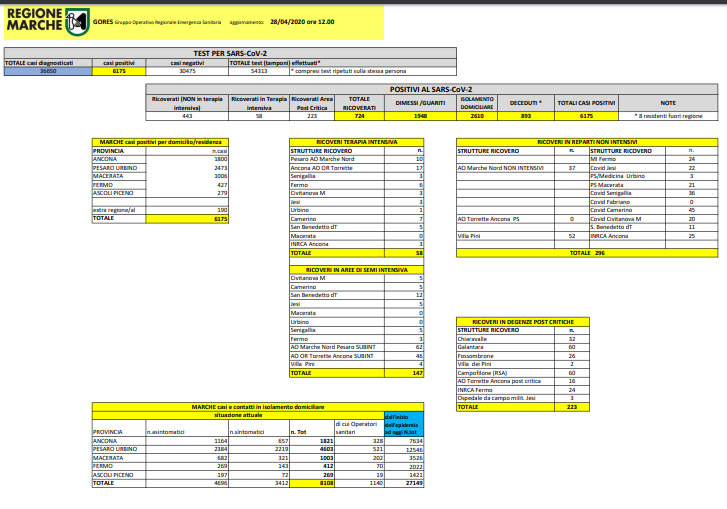Select ANCONA cases value 1800
Image resolution: width=727 pixels, height=509 pixels.
[221, 159]
